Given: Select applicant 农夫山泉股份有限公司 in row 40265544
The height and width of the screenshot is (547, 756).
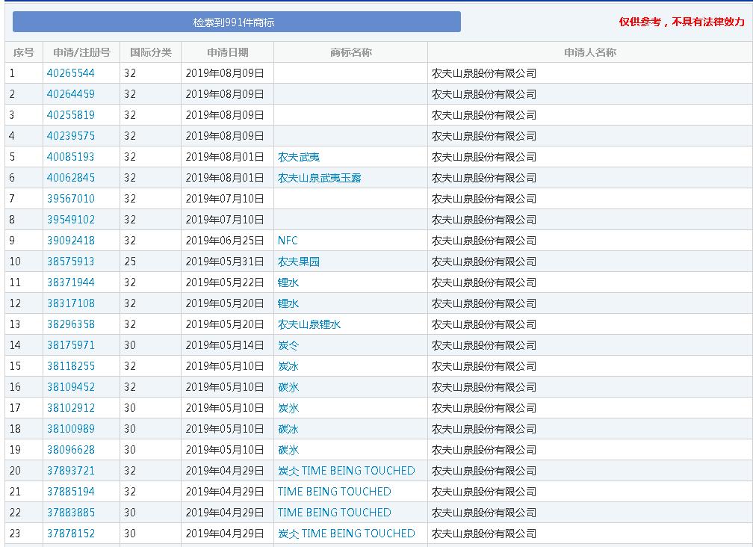Looking at the screenshot, I should (x=484, y=73).
